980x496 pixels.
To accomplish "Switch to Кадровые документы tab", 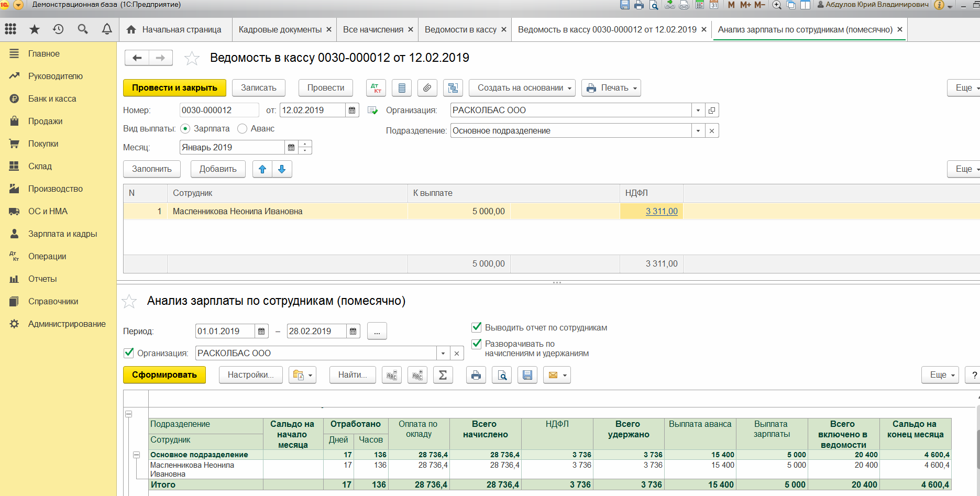I will (280, 30).
